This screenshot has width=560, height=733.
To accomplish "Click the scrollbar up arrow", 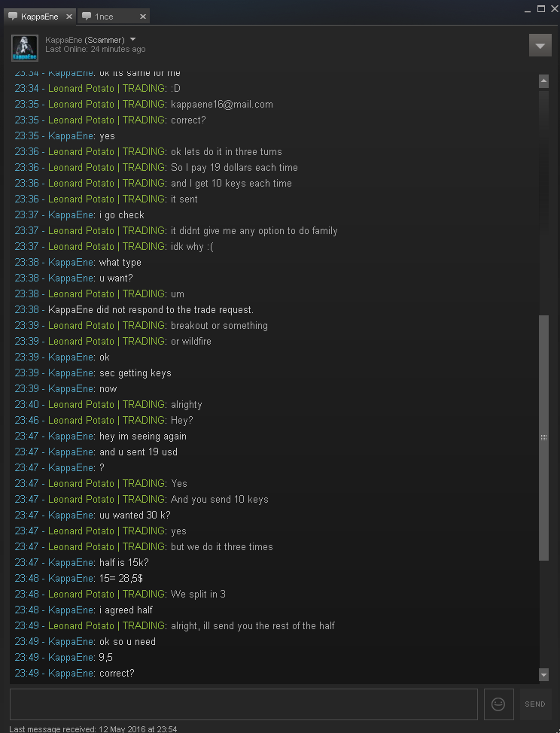I will (543, 81).
